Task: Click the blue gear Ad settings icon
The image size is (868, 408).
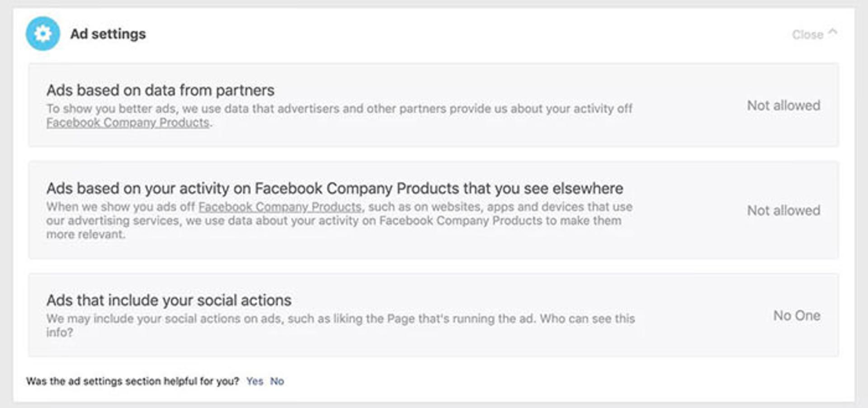Action: pyautogui.click(x=42, y=33)
